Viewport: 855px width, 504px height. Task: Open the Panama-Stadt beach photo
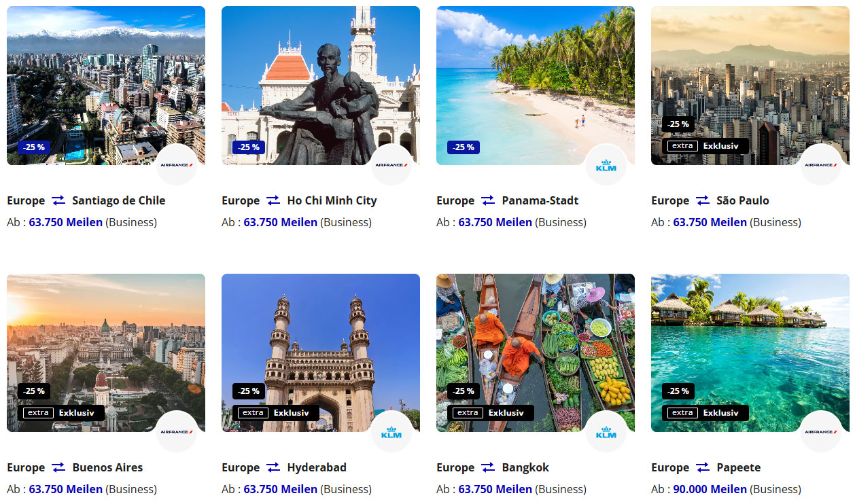[536, 86]
